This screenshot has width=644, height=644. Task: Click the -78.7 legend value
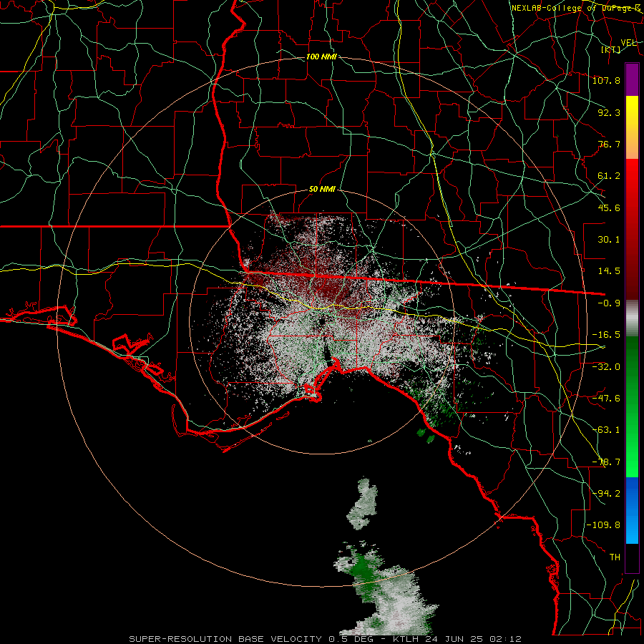606,462
